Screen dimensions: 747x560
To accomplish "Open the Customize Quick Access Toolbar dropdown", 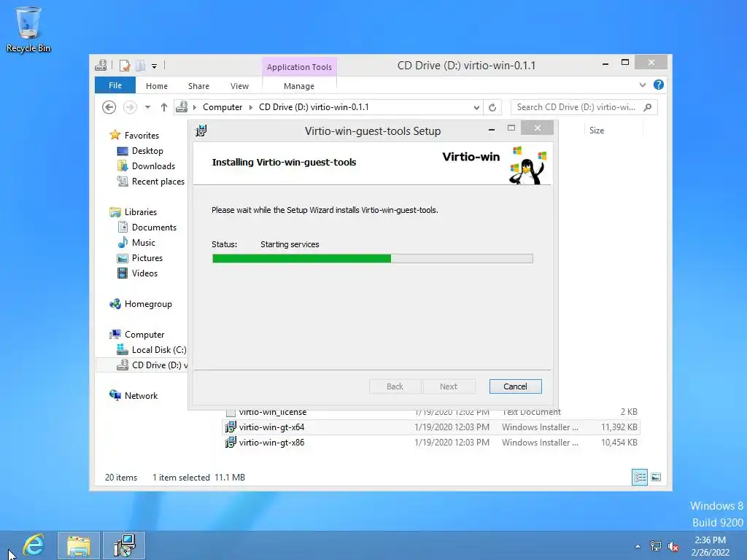I will click(x=155, y=66).
